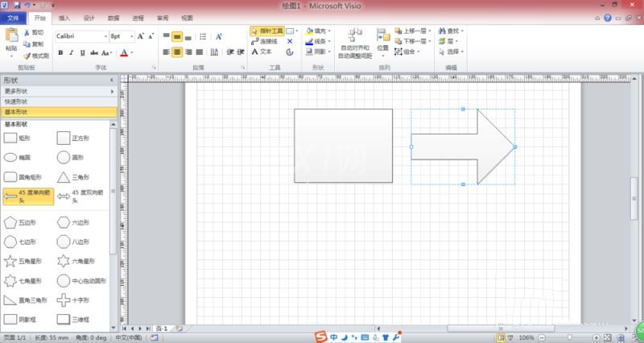Image resolution: width=644 pixels, height=343 pixels.
Task: Switch to the Insert (插入) tab
Action: (64, 18)
